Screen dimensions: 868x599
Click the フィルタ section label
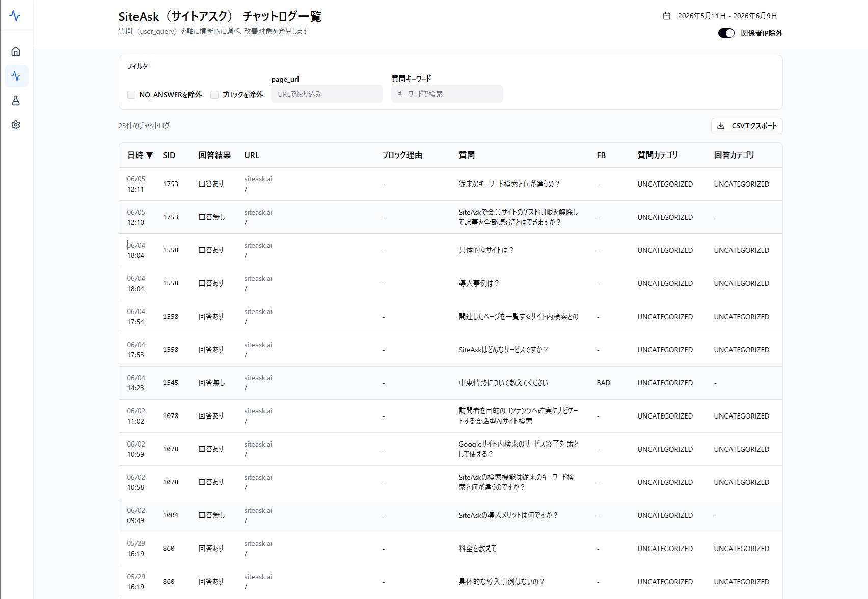138,66
